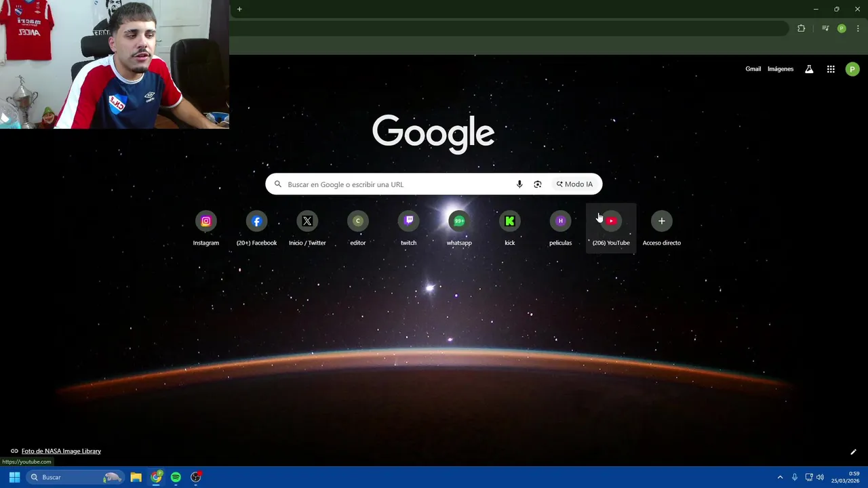Click the voice search microphone icon
868x488 pixels.
pos(519,184)
